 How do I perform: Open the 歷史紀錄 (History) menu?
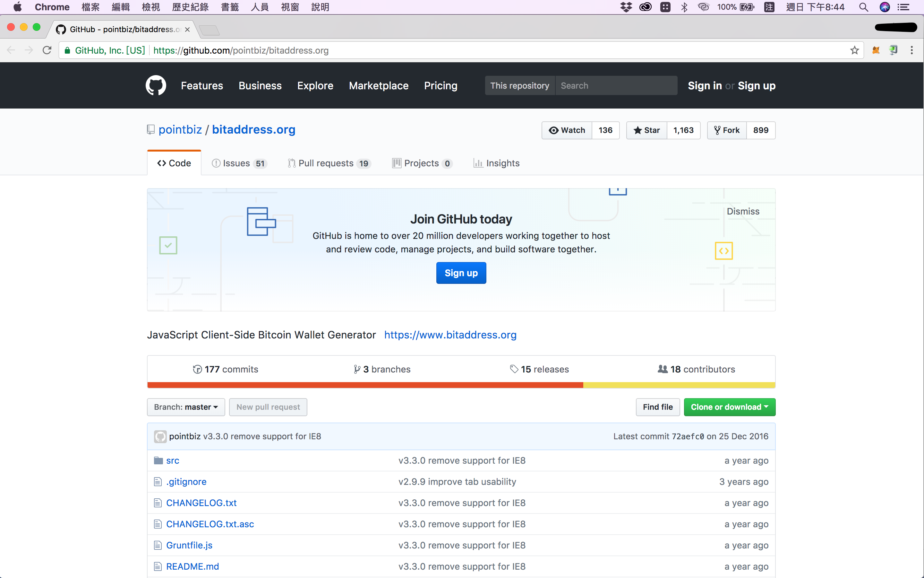(x=190, y=7)
